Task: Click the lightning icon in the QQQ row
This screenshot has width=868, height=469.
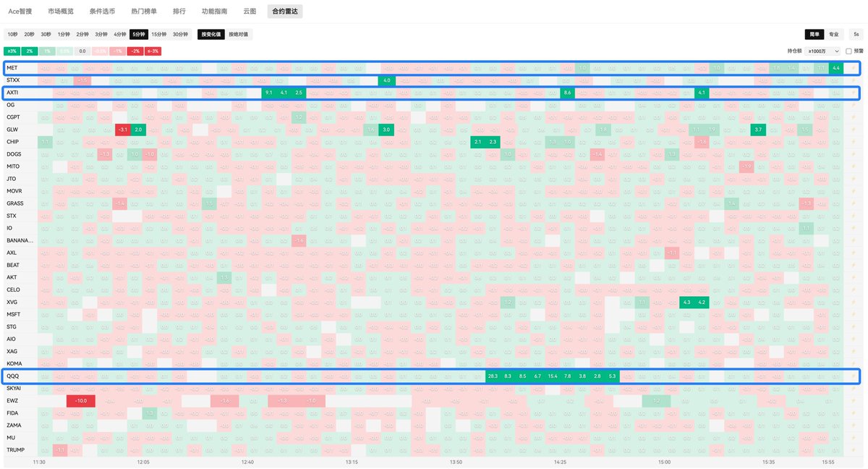Action: pyautogui.click(x=854, y=376)
